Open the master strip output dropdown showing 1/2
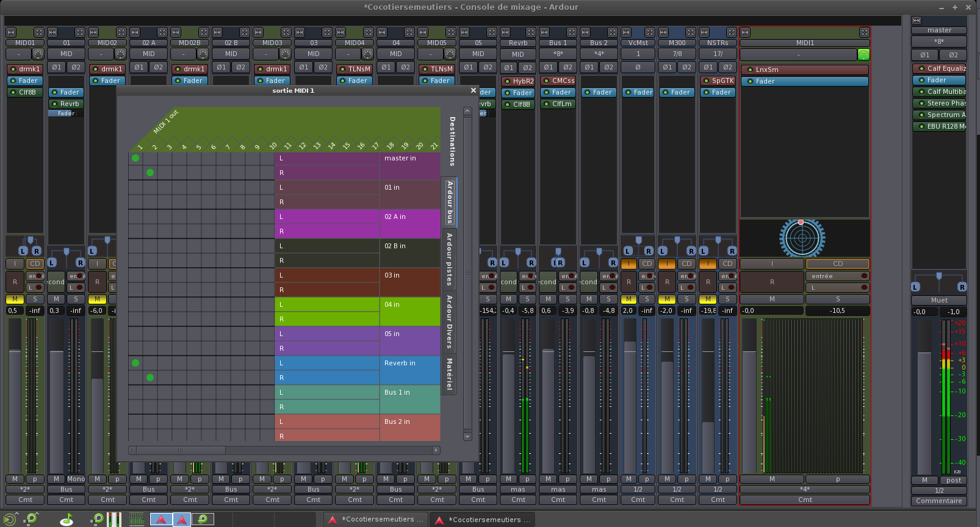 click(x=939, y=490)
